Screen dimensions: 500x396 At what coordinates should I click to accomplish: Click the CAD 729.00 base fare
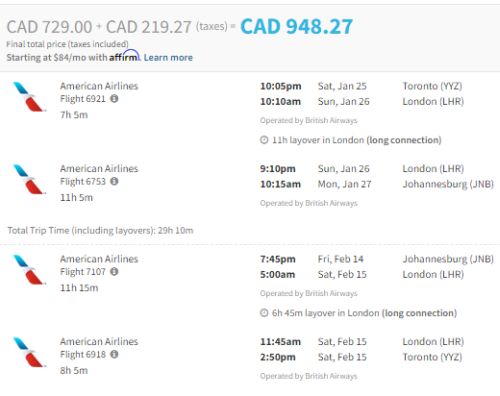point(49,27)
